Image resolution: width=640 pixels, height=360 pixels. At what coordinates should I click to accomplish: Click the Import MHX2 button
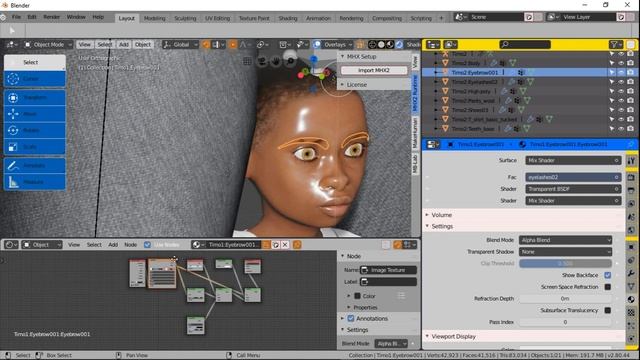[x=373, y=70]
